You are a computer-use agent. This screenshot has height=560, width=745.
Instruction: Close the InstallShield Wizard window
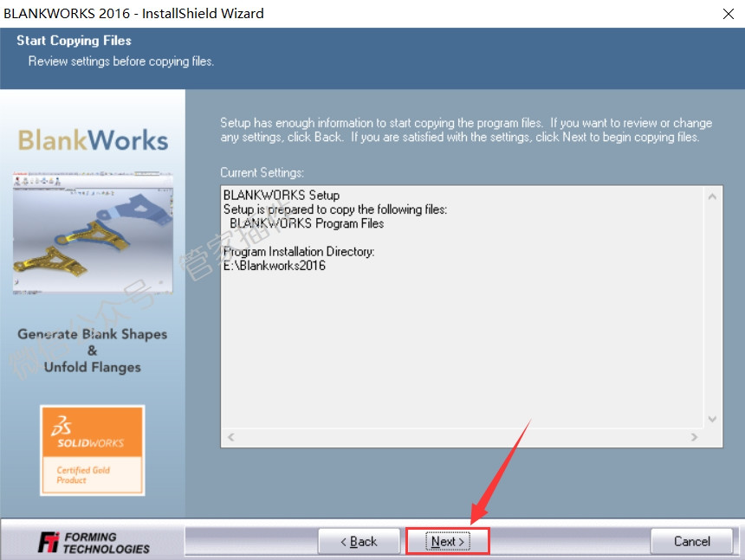click(x=729, y=14)
